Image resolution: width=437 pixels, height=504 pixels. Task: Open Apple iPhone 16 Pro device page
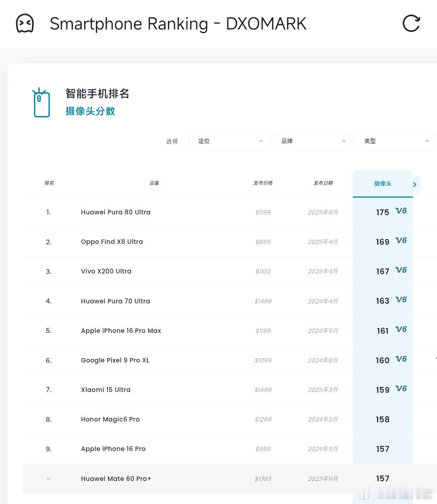(113, 449)
